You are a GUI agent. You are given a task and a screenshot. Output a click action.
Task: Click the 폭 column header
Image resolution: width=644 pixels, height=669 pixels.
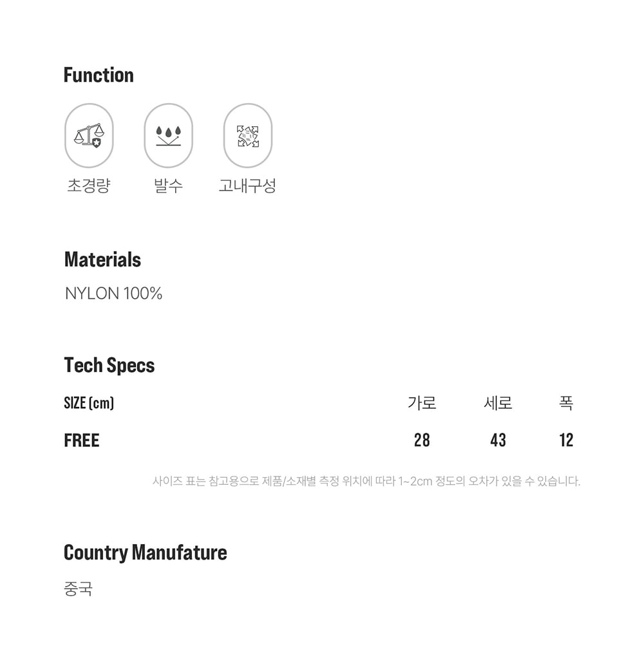pyautogui.click(x=566, y=403)
